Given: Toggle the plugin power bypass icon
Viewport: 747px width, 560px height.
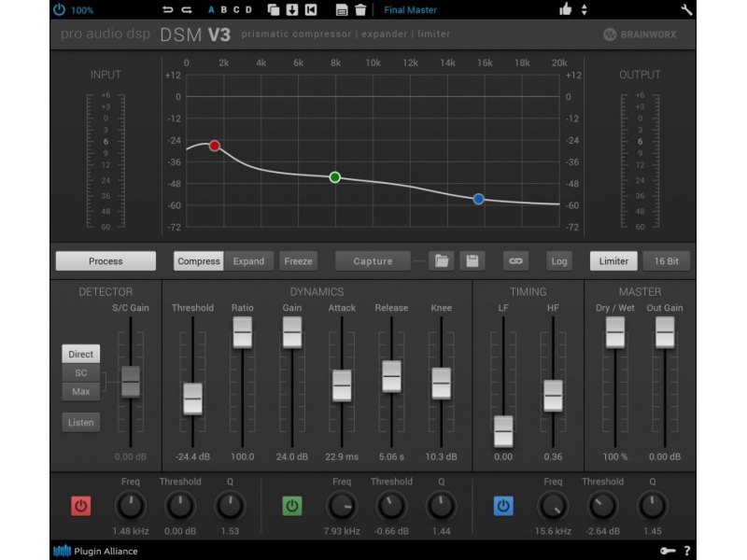Looking at the screenshot, I should [x=59, y=9].
